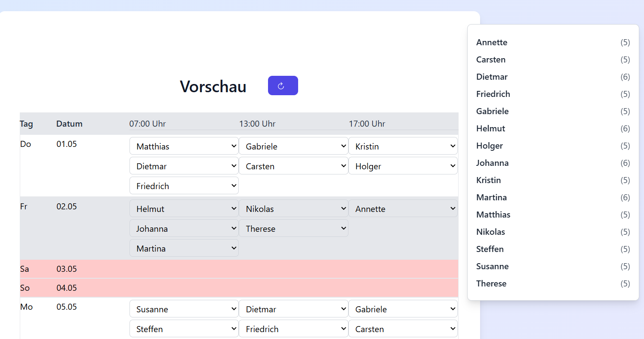Click Johanna in the right-hand name list

[x=492, y=163]
